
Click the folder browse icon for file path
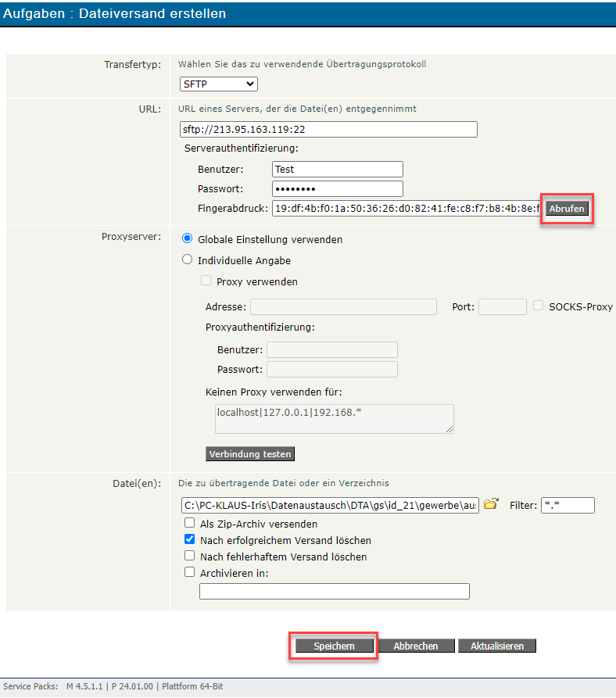coord(491,505)
